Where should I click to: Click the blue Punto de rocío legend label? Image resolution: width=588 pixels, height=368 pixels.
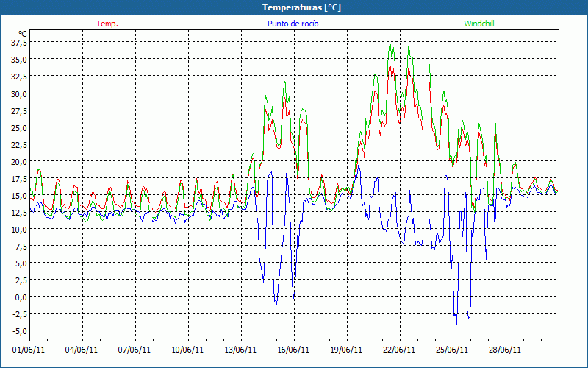293,24
